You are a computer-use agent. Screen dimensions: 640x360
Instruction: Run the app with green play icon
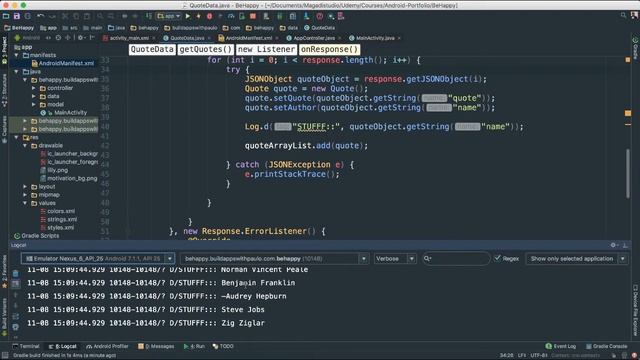188,16
